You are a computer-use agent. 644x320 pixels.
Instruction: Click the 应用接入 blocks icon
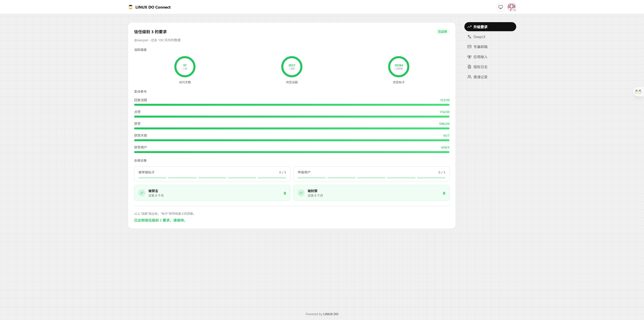point(469,57)
